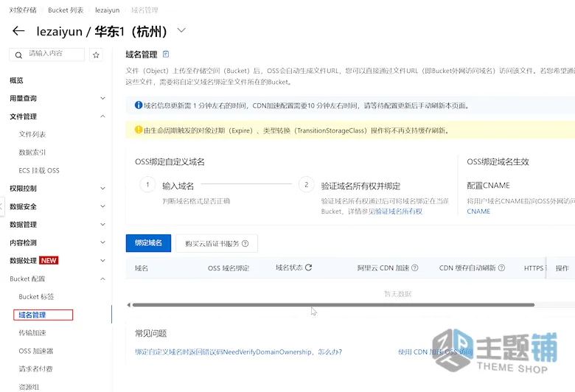This screenshot has height=392, width=575.
Task: Click the sidebar search magnifier icon
Action: [18, 55]
